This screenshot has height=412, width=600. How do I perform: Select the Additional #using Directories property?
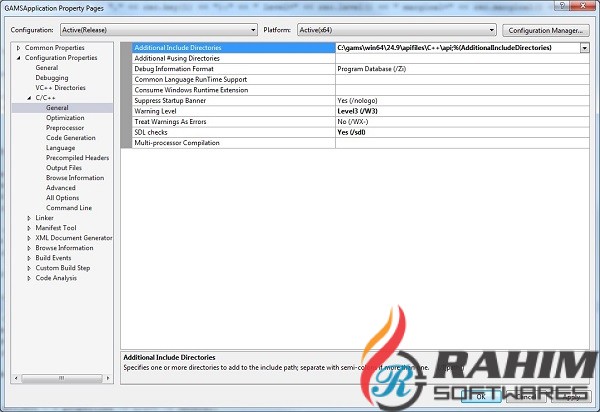point(233,59)
